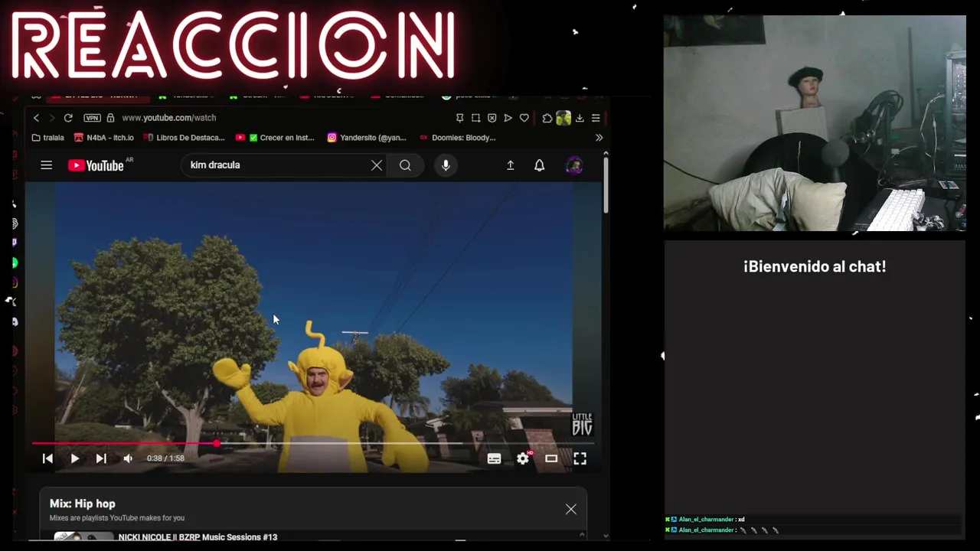The height and width of the screenshot is (551, 980).
Task: Close the Mix: Hip hop panel
Action: point(571,510)
